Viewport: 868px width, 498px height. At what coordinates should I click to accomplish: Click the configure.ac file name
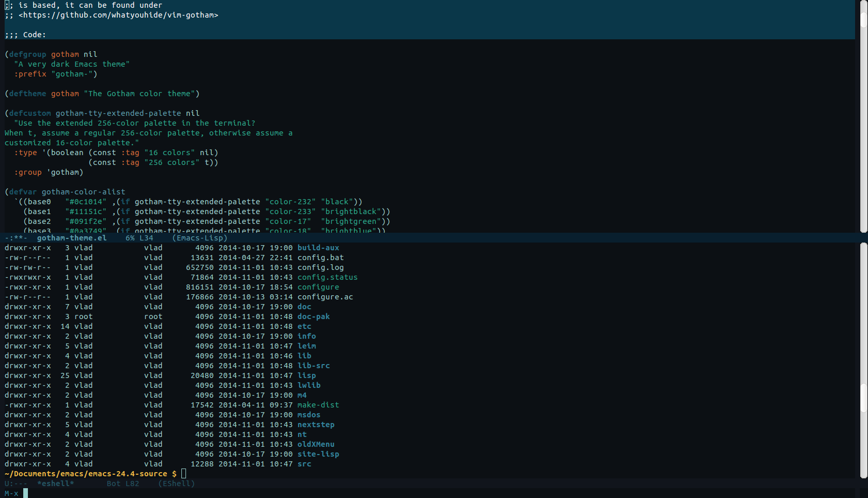(325, 297)
